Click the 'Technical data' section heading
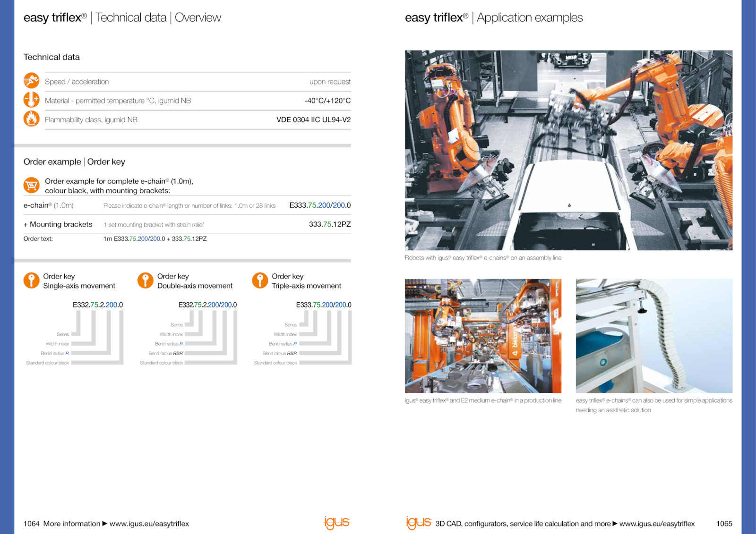This screenshot has height=534, width=756. (52, 57)
